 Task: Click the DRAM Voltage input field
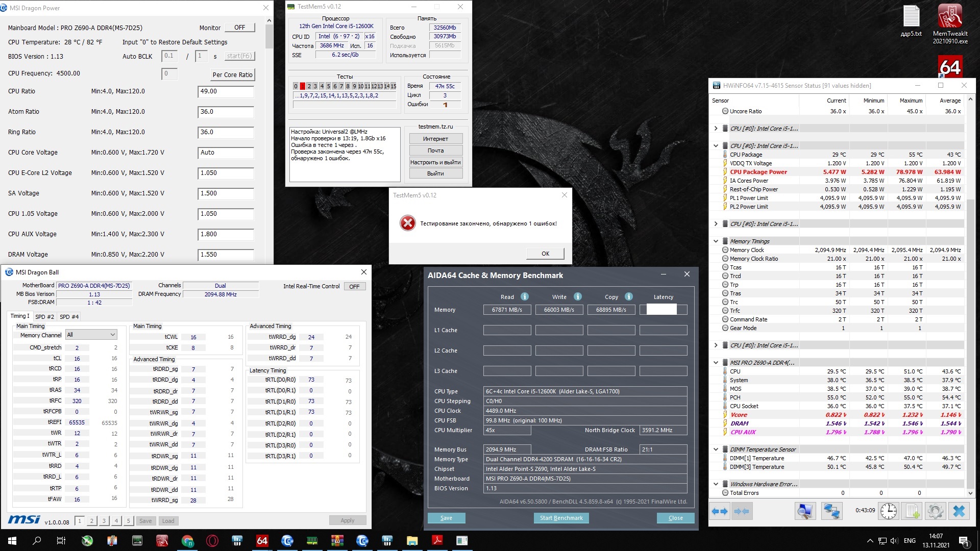225,254
